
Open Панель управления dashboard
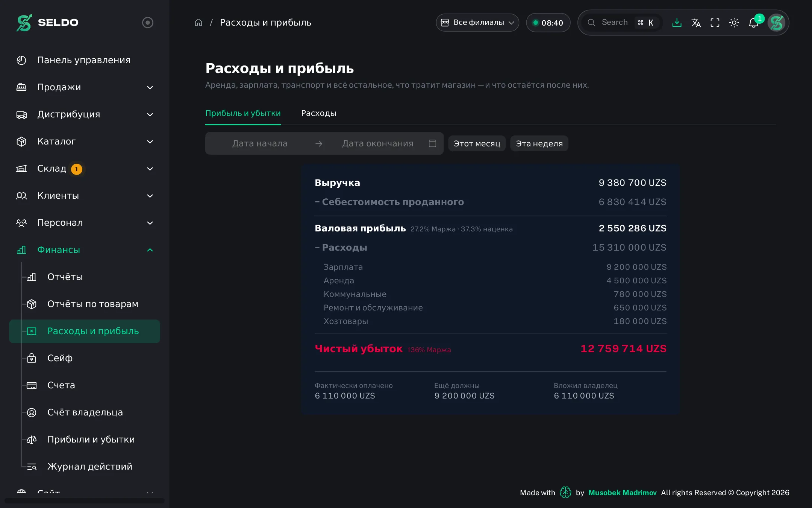(85, 60)
